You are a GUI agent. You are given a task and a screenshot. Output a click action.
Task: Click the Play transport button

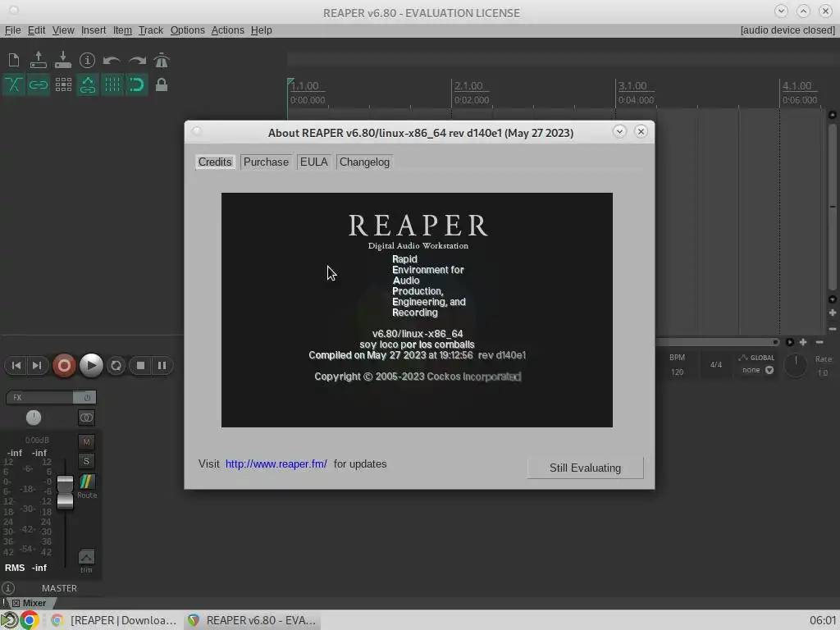pos(91,365)
